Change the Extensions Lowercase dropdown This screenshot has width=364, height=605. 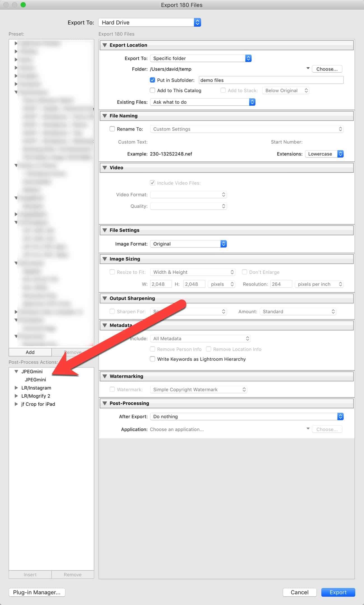point(324,154)
